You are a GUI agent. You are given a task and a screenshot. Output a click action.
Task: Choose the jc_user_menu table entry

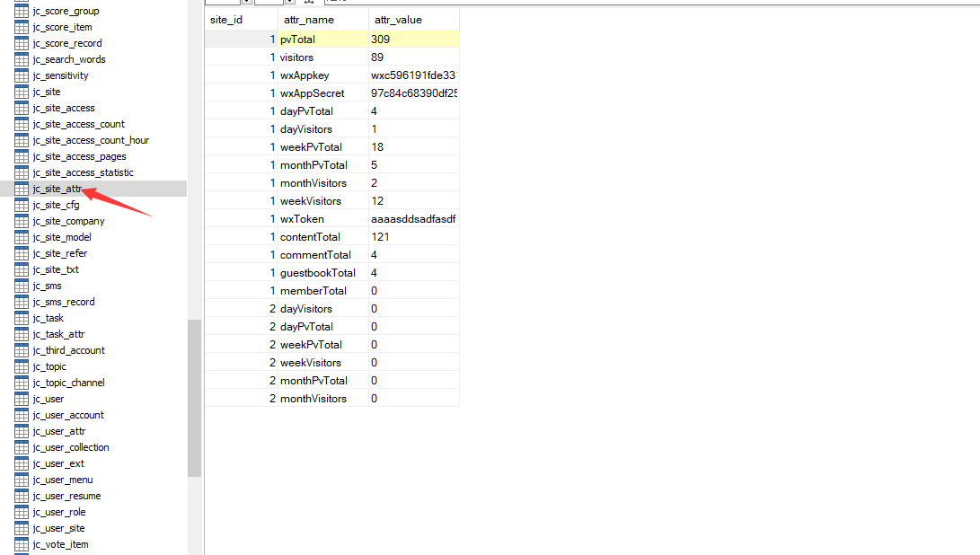63,480
